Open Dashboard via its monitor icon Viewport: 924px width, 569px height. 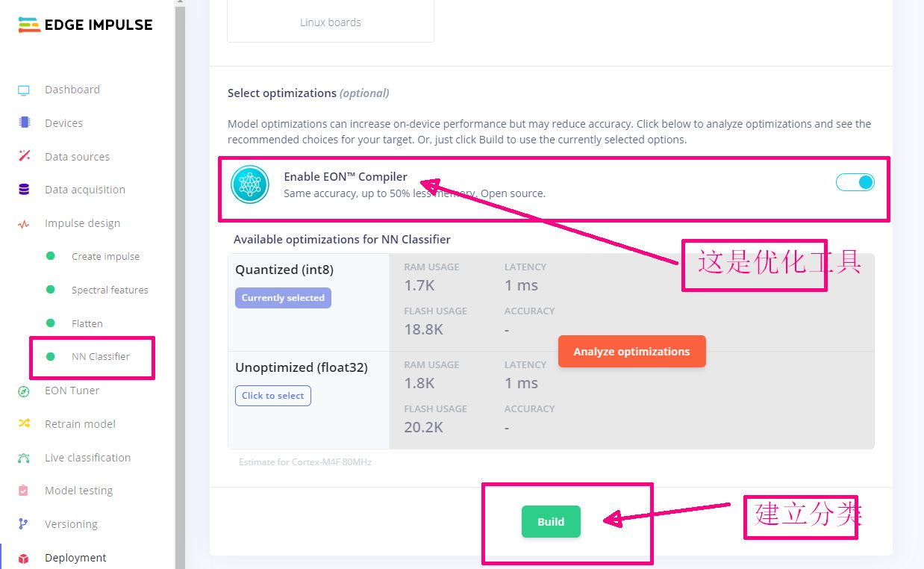pos(24,90)
